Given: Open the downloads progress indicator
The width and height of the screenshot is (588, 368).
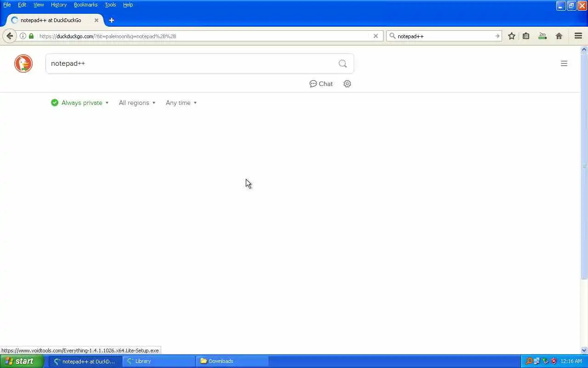Looking at the screenshot, I should (543, 36).
